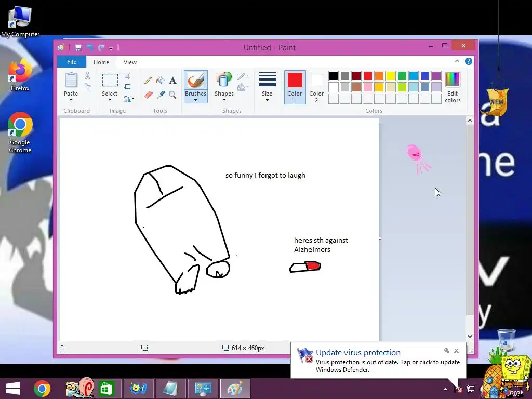The image size is (532, 399).
Task: Select Color 1 as active color
Action: (x=295, y=87)
